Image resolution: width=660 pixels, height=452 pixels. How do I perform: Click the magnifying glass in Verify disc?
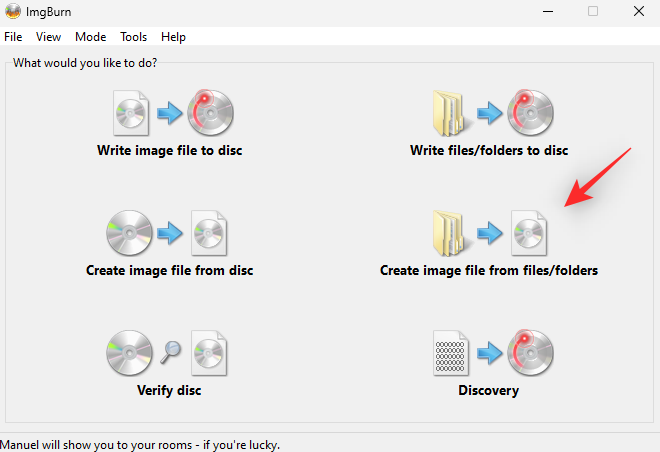tap(170, 352)
